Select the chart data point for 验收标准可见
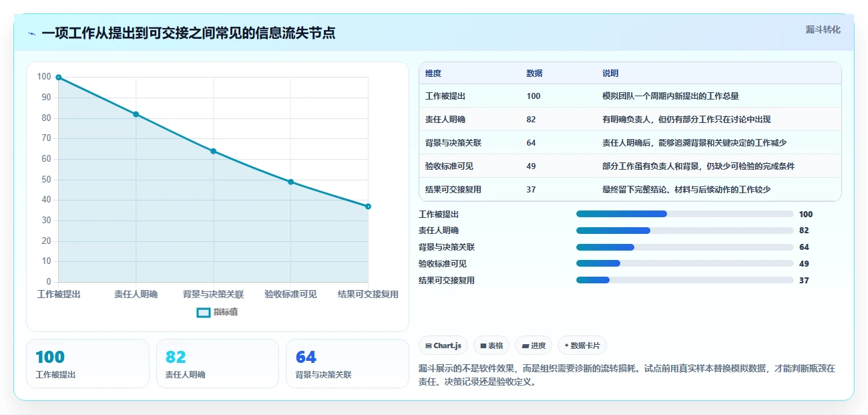Screen dimensions: 868x415 [290, 182]
